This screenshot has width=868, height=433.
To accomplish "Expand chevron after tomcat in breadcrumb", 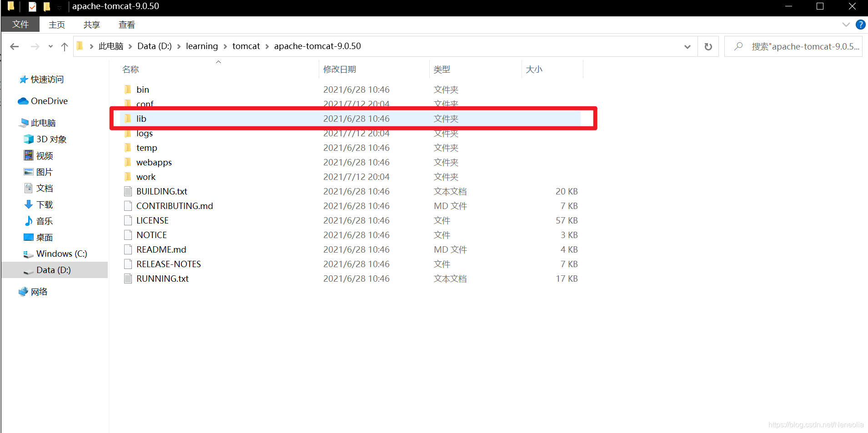I will click(267, 46).
